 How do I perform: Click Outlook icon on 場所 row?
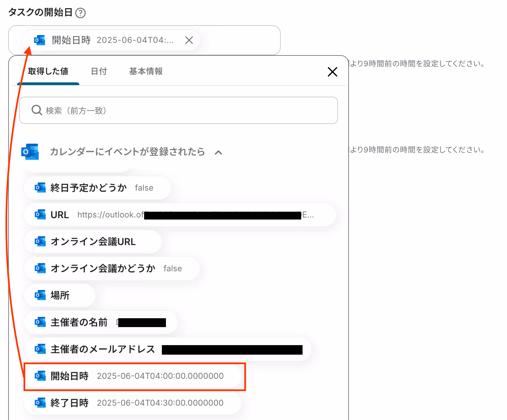pos(40,295)
